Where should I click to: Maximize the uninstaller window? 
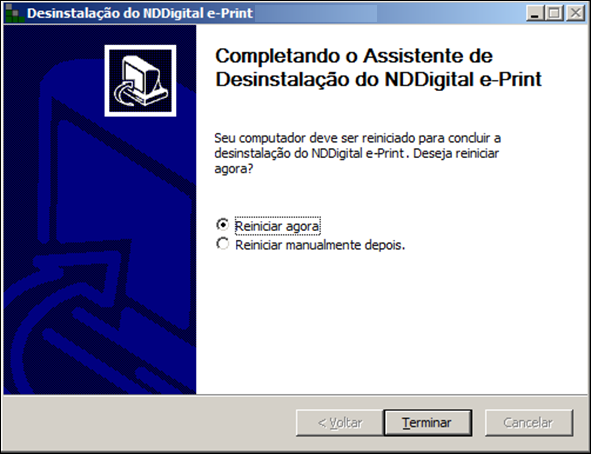click(x=554, y=13)
